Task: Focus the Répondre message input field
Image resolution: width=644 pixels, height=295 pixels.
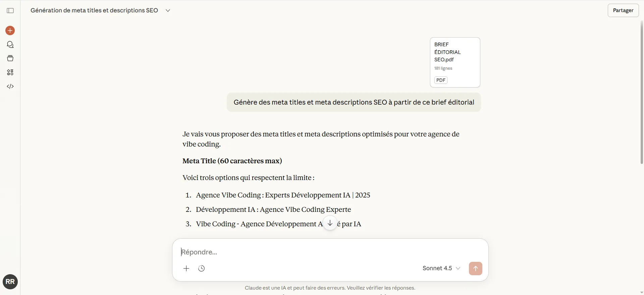Action: 330,252
